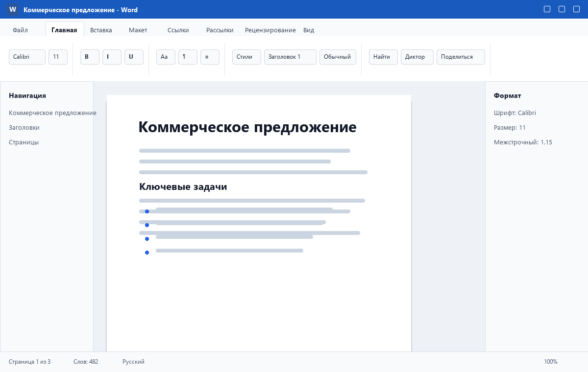Click the Навигация panel header

[27, 95]
